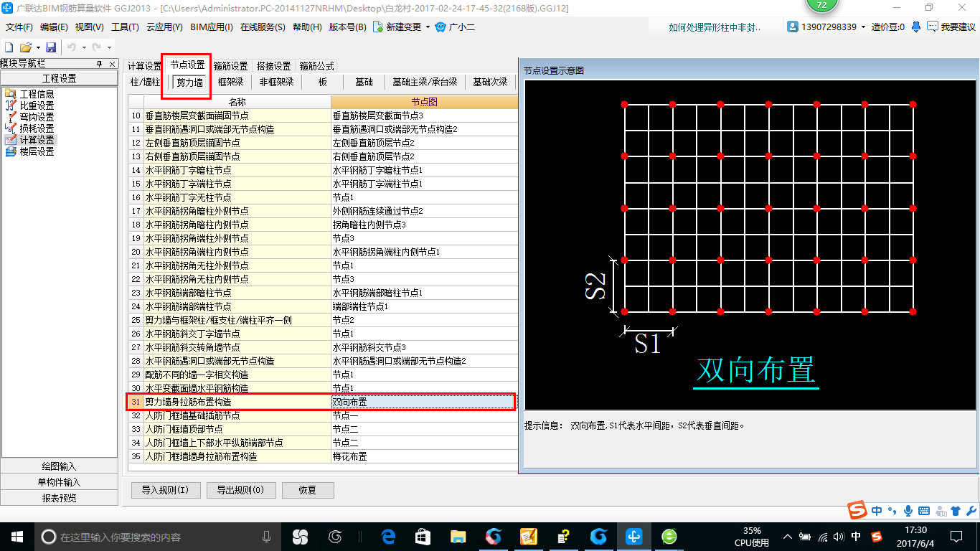The width and height of the screenshot is (980, 551).
Task: Click the taskbar search box
Action: point(158,536)
